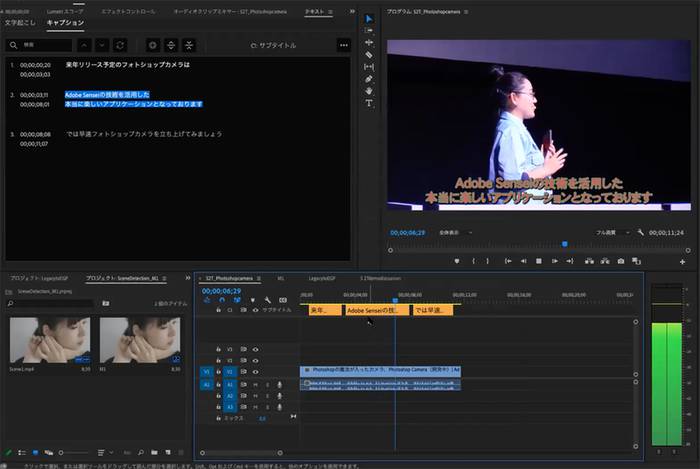
Task: Merge the selected caption segments
Action: [x=189, y=45]
